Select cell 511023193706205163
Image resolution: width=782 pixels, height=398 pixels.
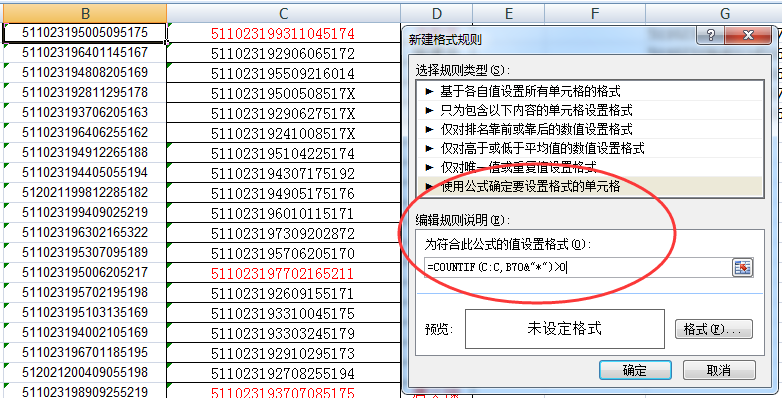[85, 112]
